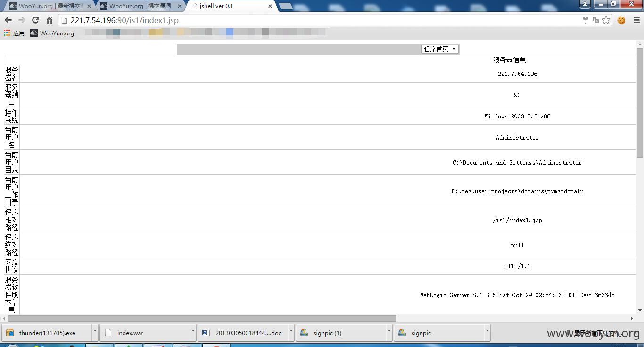
Task: Click the 当前用户工作目录 row label
Action: [x=12, y=191]
